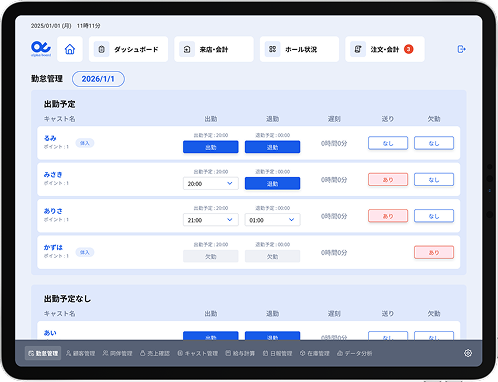Click the greyed 欠勤 clock-out button for かずは

(x=272, y=256)
